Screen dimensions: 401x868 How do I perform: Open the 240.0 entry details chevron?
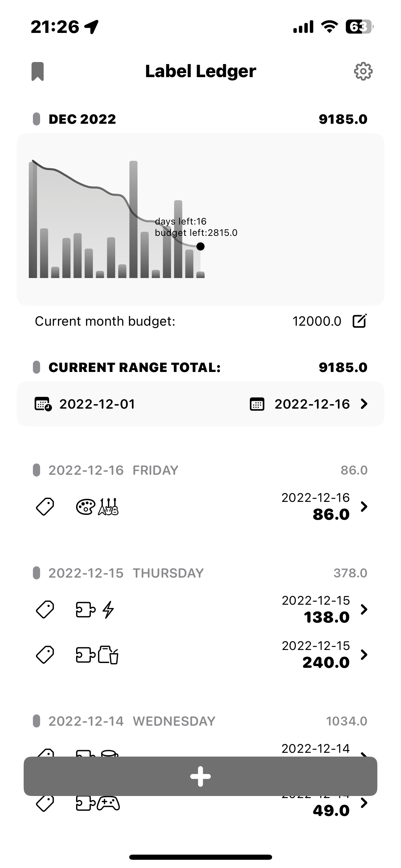coord(364,655)
